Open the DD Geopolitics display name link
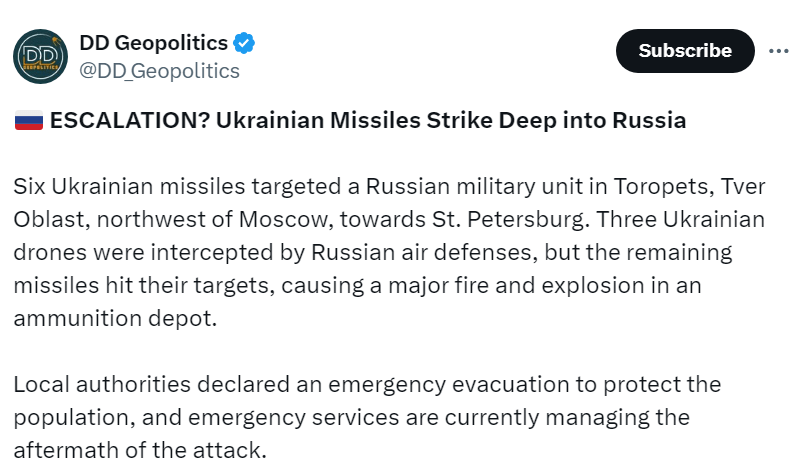This screenshot has height=476, width=797. coord(153,44)
